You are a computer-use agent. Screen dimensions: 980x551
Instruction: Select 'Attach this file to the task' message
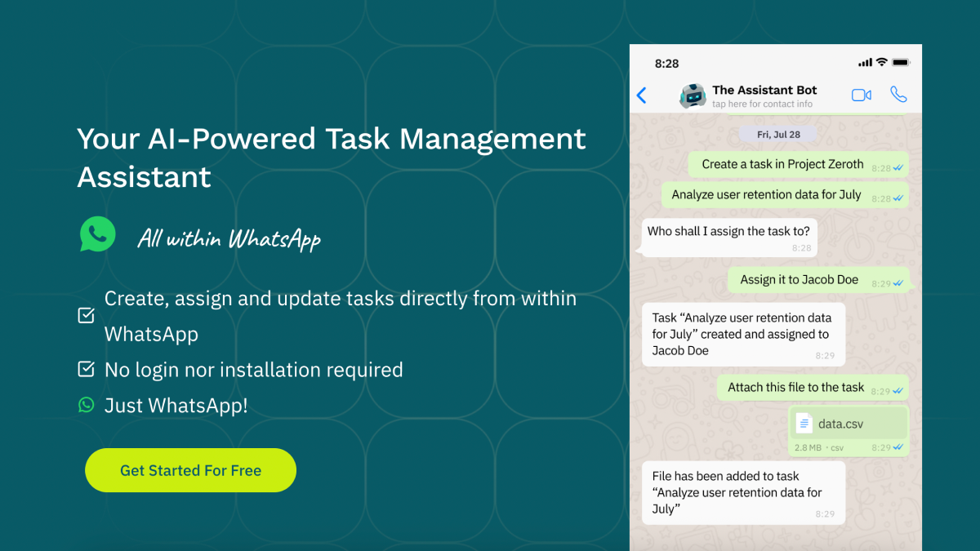pyautogui.click(x=795, y=388)
